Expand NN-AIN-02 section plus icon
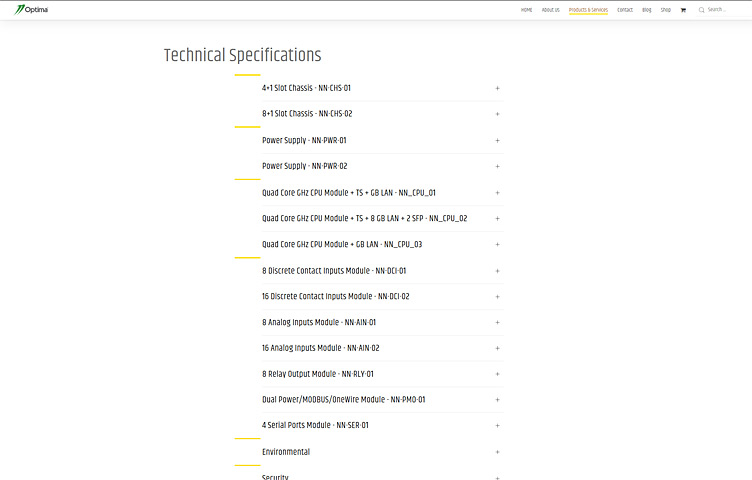The width and height of the screenshot is (752, 480). point(497,348)
